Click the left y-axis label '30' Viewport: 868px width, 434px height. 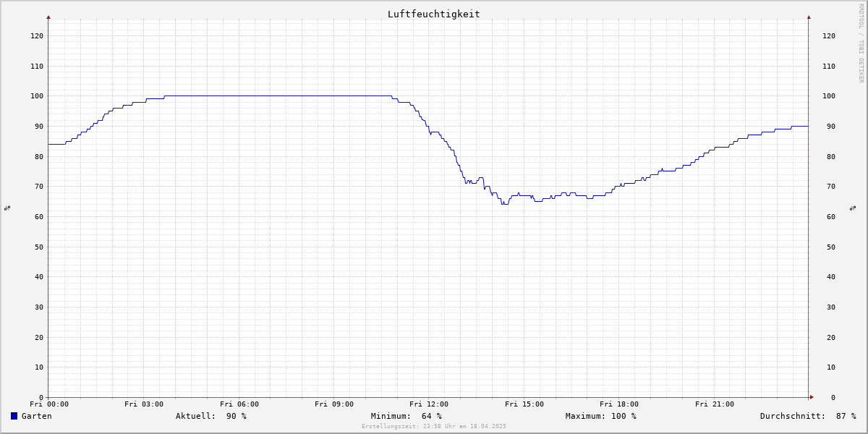pos(39,307)
